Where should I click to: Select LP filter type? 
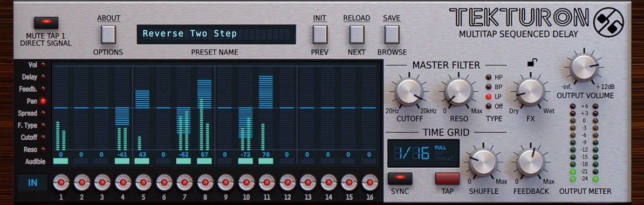[488, 97]
